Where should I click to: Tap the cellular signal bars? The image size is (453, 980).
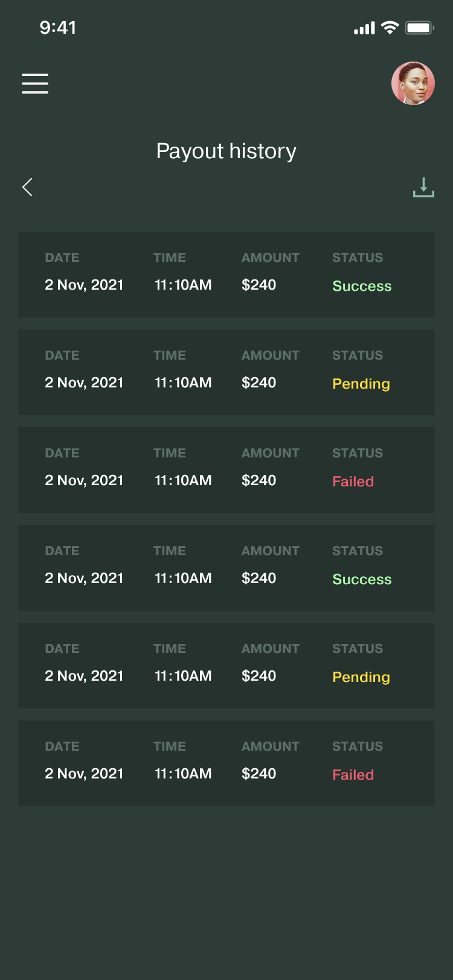click(364, 28)
